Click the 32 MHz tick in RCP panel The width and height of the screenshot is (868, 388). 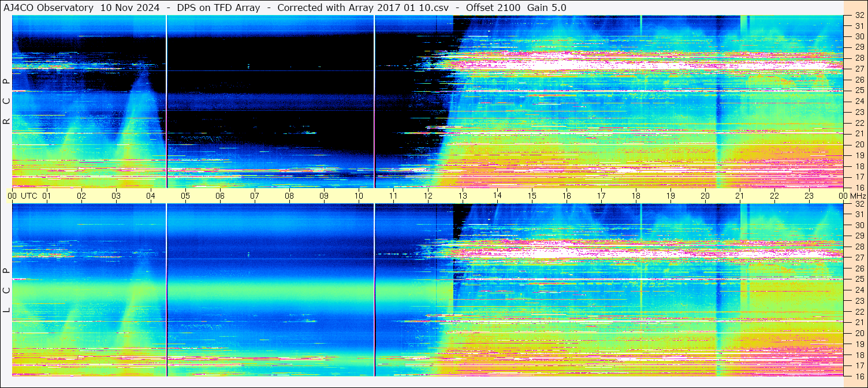point(859,16)
